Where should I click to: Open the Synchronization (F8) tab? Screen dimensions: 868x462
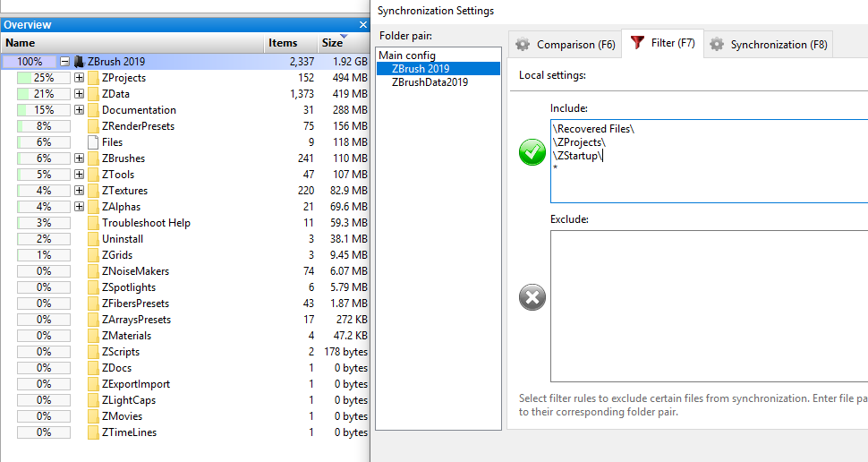769,44
